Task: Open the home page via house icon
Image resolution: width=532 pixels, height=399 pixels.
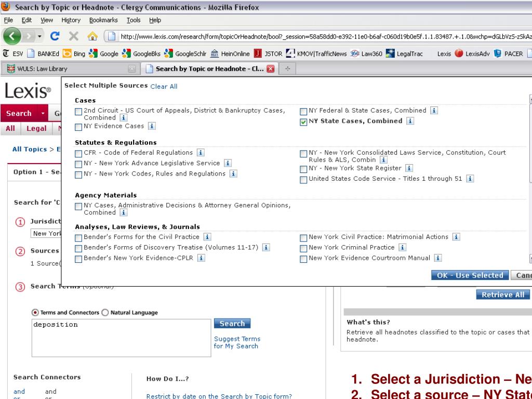Action: (92, 36)
